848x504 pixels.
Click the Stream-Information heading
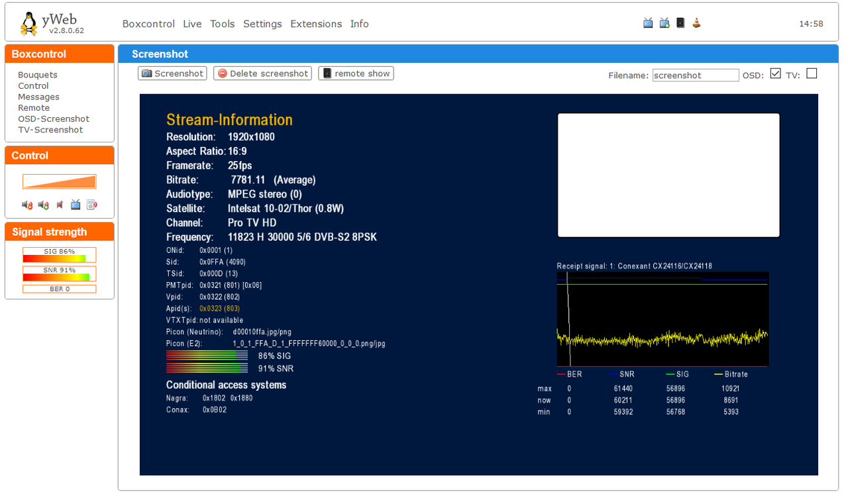229,120
